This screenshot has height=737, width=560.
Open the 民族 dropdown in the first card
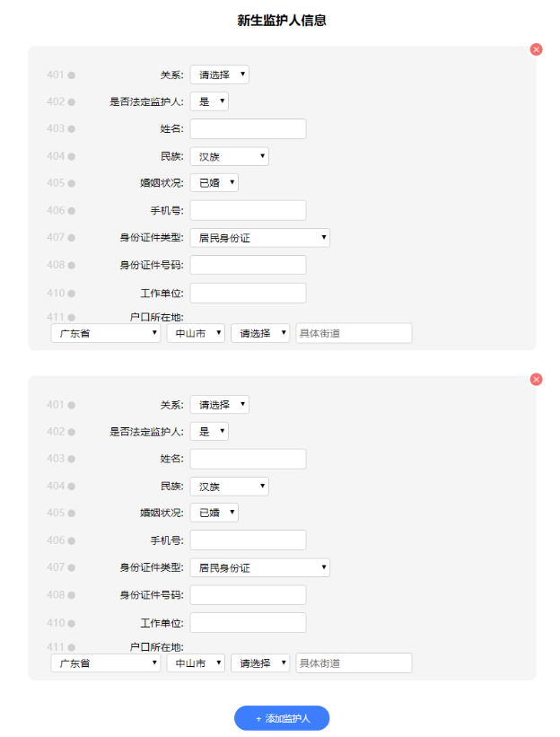point(229,156)
